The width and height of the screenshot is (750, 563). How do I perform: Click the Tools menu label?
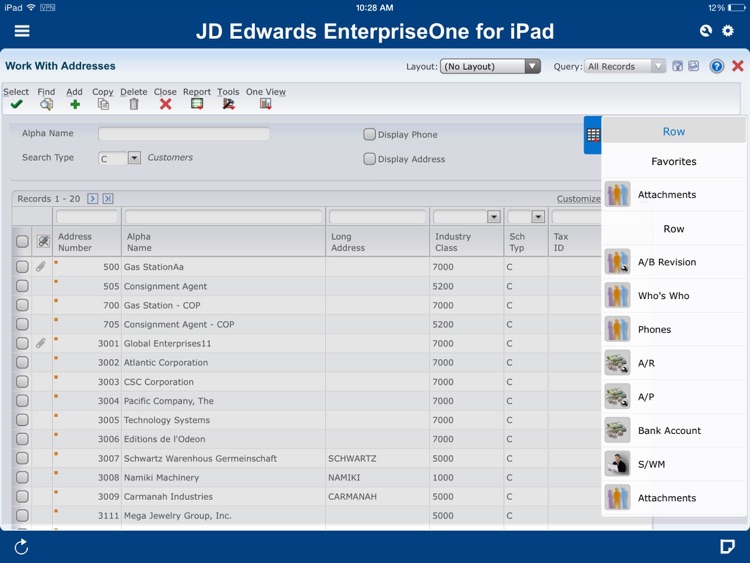tap(228, 92)
